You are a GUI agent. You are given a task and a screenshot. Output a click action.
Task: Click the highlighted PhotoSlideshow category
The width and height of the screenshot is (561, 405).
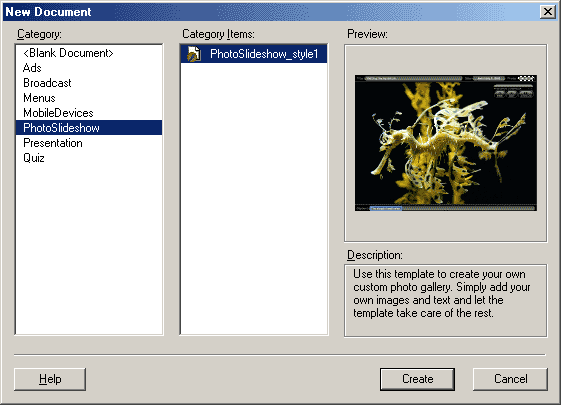pos(89,128)
